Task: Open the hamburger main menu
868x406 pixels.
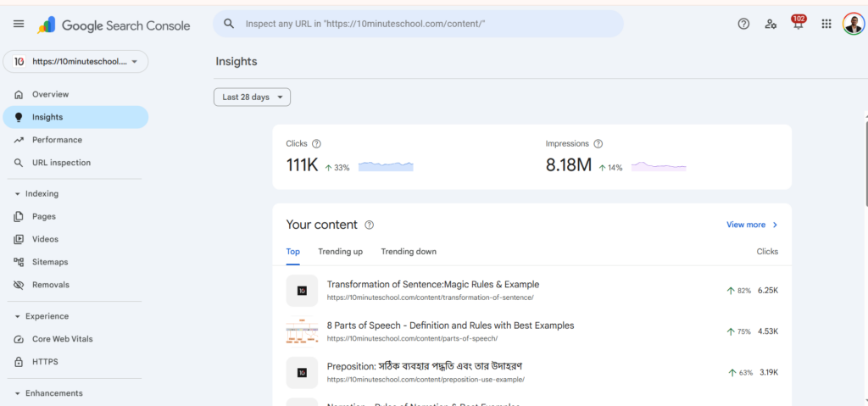Action: click(19, 25)
